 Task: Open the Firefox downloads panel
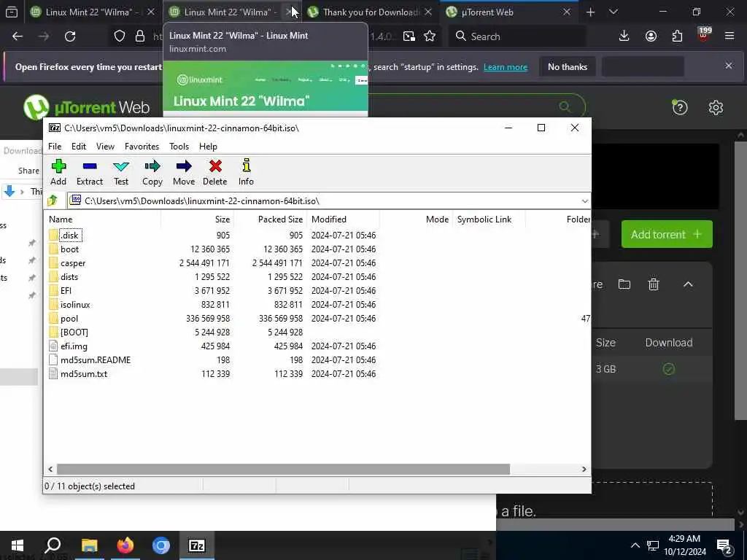tap(624, 36)
